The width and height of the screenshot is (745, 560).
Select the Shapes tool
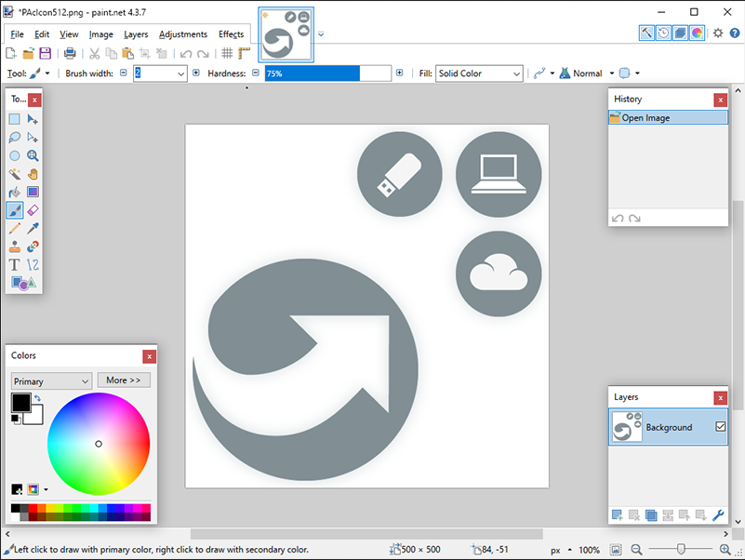pyautogui.click(x=23, y=283)
